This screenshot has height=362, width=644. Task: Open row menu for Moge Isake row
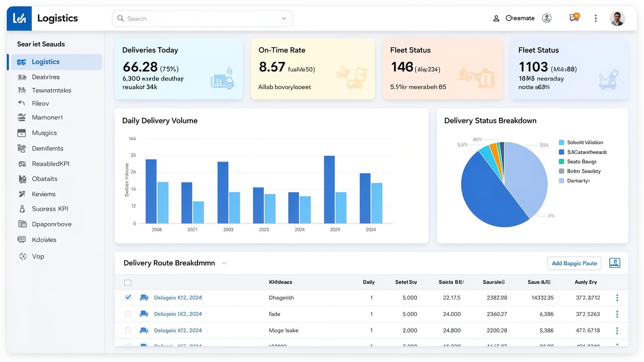tap(617, 330)
